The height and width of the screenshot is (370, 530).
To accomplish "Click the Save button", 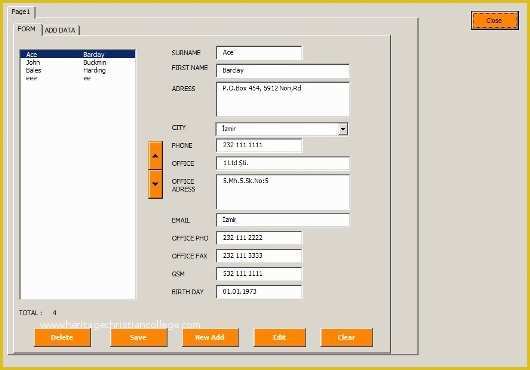I will pos(139,338).
